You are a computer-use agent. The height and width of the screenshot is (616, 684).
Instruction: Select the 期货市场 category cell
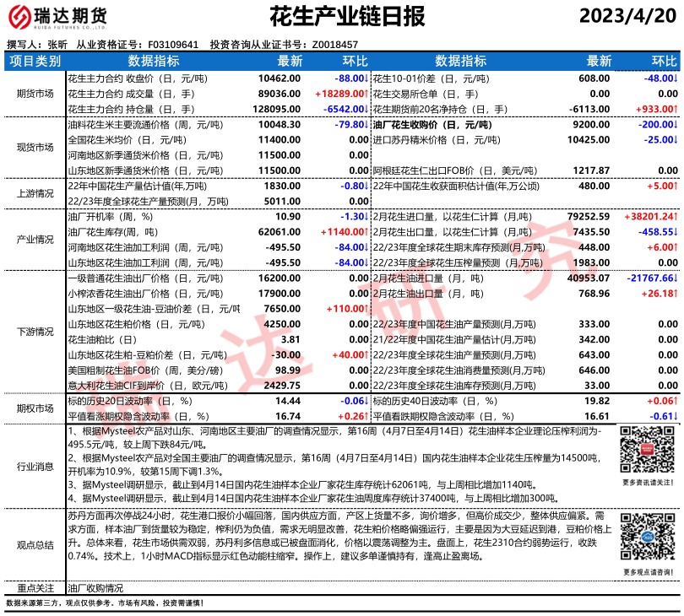coord(35,93)
